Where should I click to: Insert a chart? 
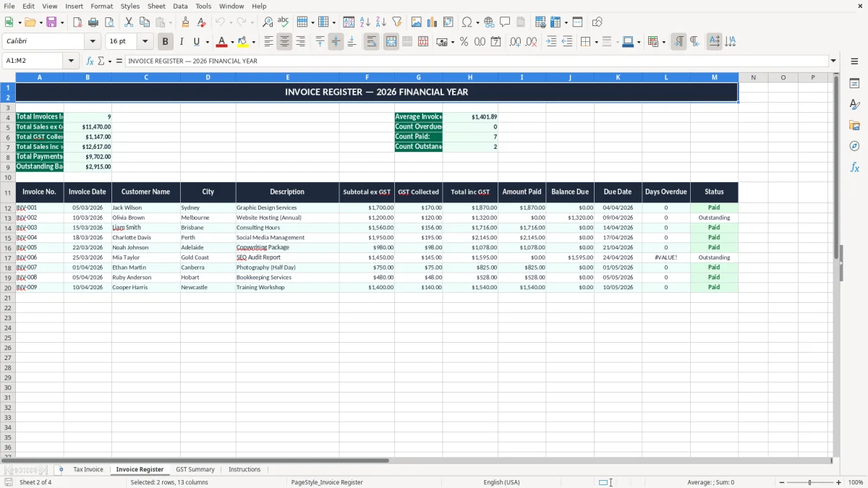[x=433, y=22]
